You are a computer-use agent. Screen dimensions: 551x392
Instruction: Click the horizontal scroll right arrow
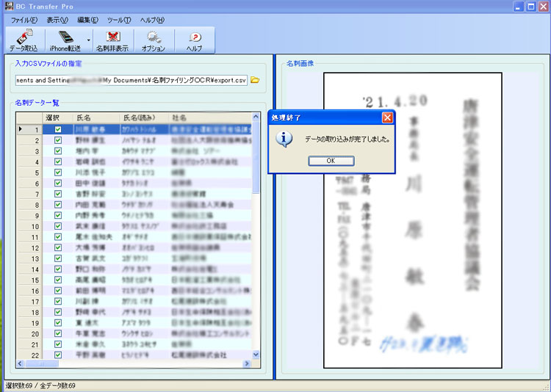[247, 363]
